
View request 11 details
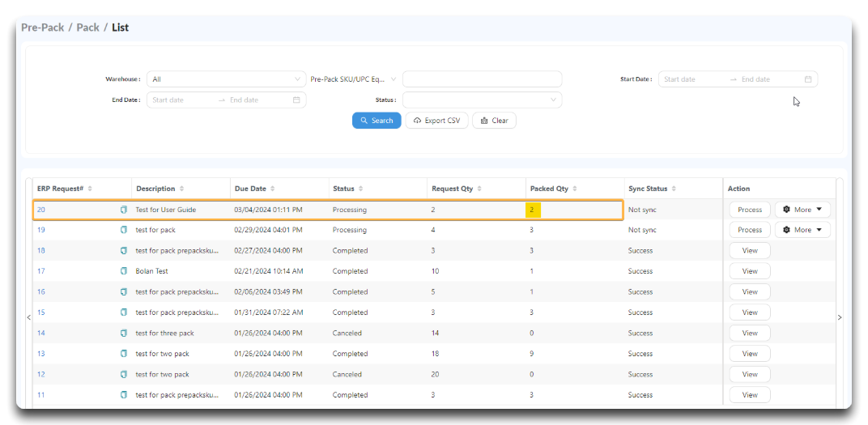(750, 395)
